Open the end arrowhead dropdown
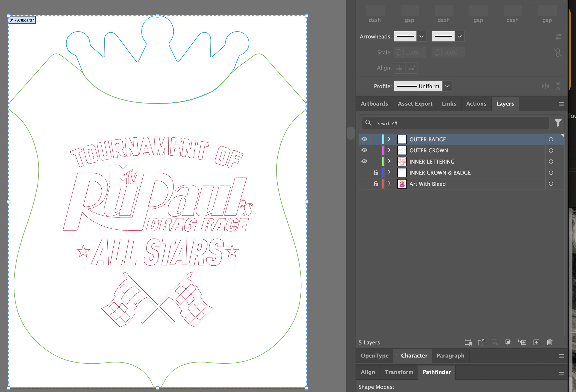The image size is (576, 392). tap(459, 36)
